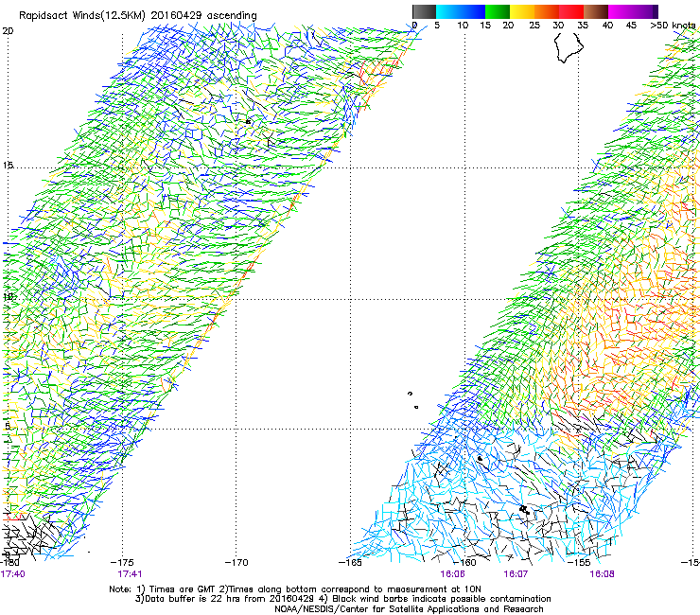Click the note line '3)Data buffer is 22 hrs'
The image size is (700, 615).
coord(342,599)
